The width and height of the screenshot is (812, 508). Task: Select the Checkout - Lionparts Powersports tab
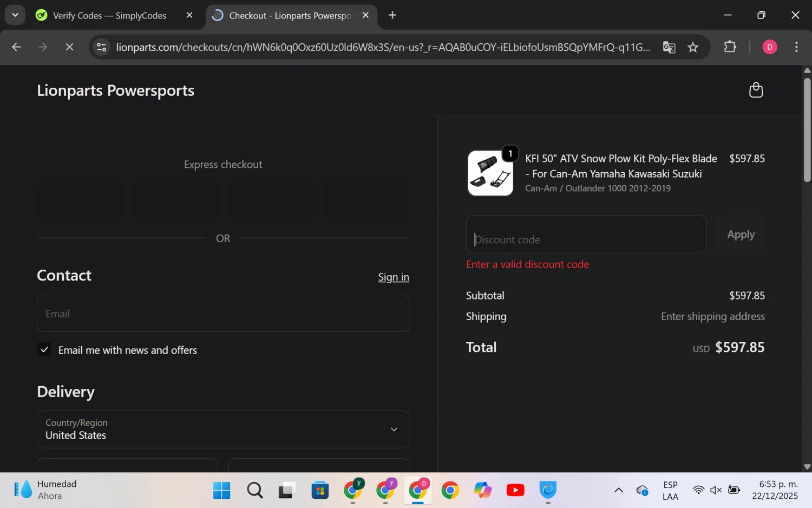click(x=290, y=15)
